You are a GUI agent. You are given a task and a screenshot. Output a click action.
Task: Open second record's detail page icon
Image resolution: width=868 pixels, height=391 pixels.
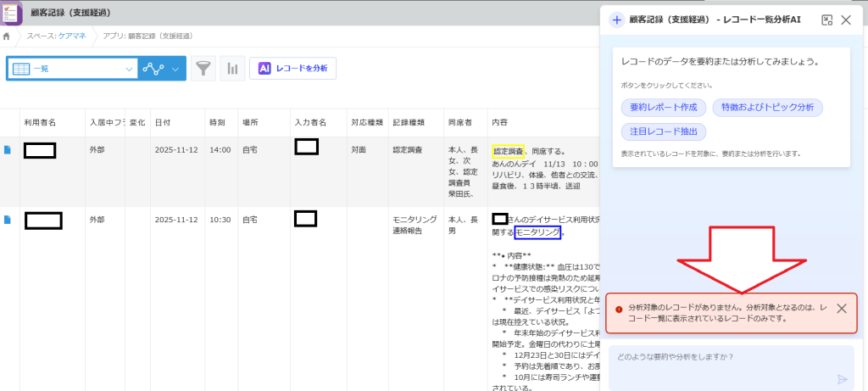coord(8,220)
